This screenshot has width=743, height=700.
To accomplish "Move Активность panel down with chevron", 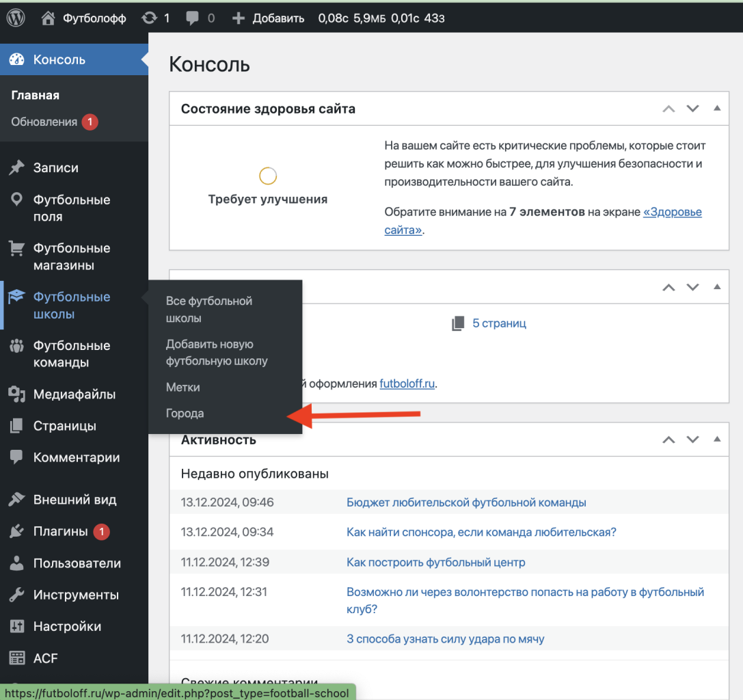I will click(x=692, y=440).
